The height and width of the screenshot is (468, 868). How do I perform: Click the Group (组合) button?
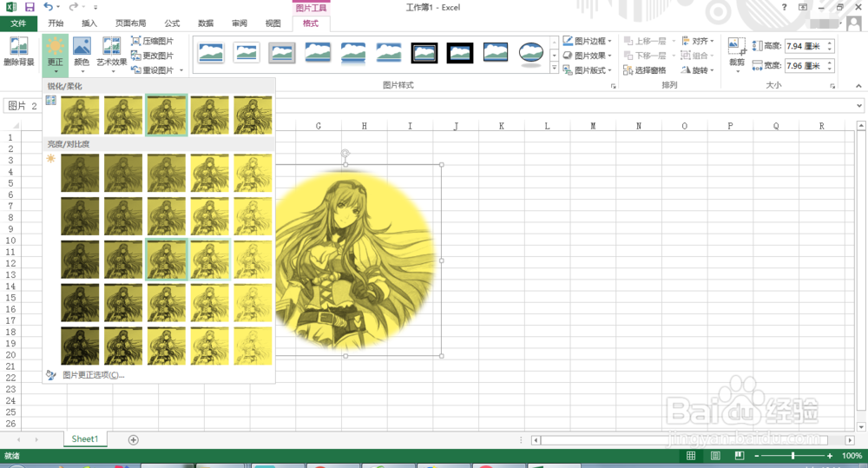[x=698, y=56]
